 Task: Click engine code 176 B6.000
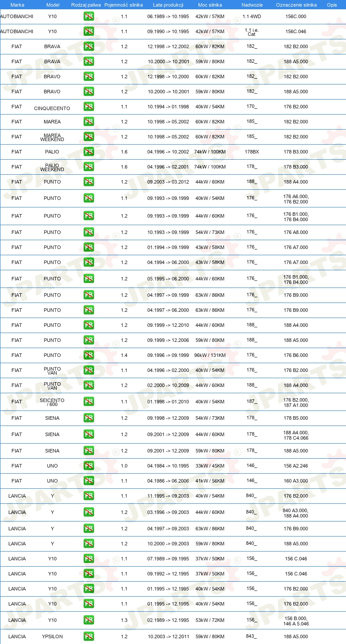point(296,355)
